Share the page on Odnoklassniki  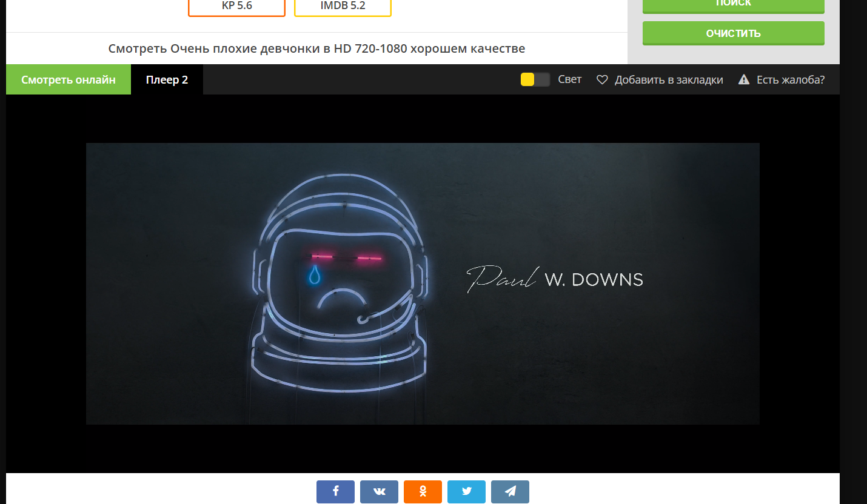pos(423,491)
